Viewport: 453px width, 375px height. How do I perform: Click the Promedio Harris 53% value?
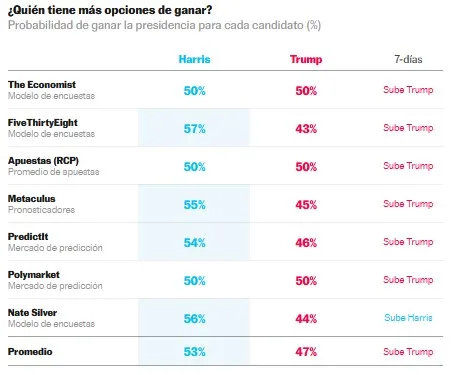tap(194, 352)
